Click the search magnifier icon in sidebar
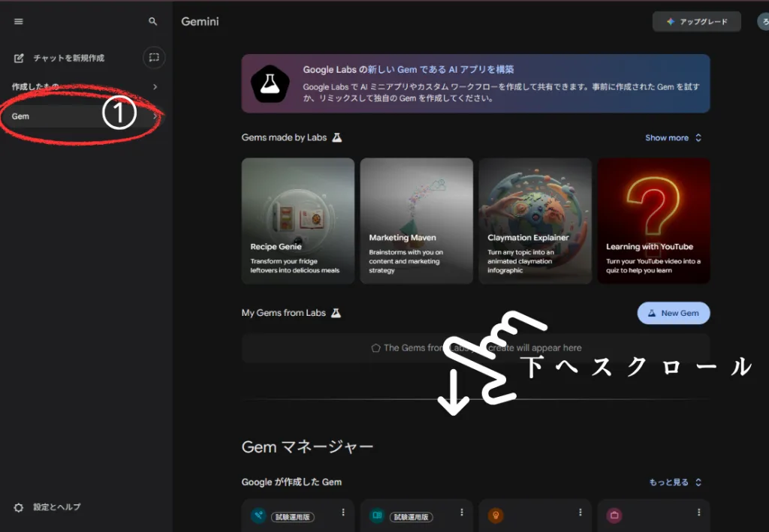 point(153,22)
